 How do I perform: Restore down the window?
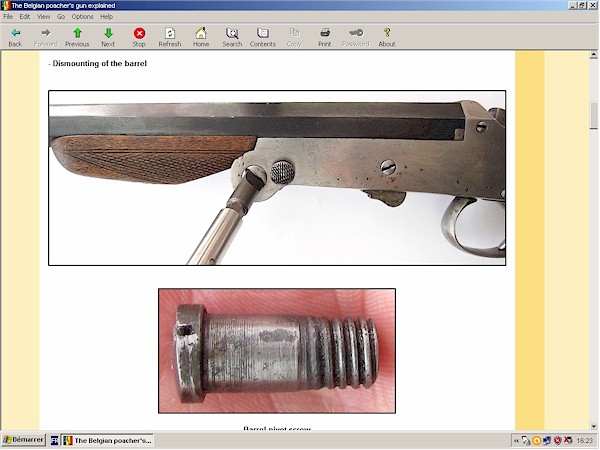[582, 5]
